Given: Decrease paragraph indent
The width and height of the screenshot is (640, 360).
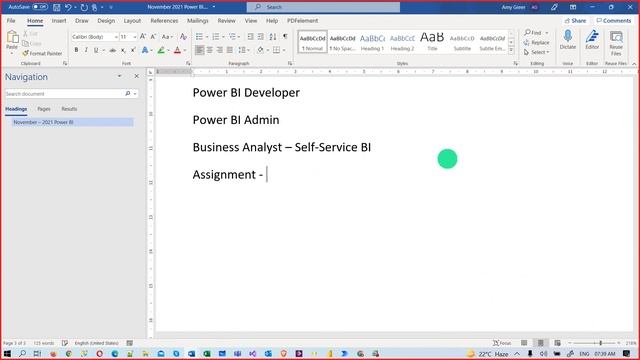Looking at the screenshot, I should click(250, 37).
